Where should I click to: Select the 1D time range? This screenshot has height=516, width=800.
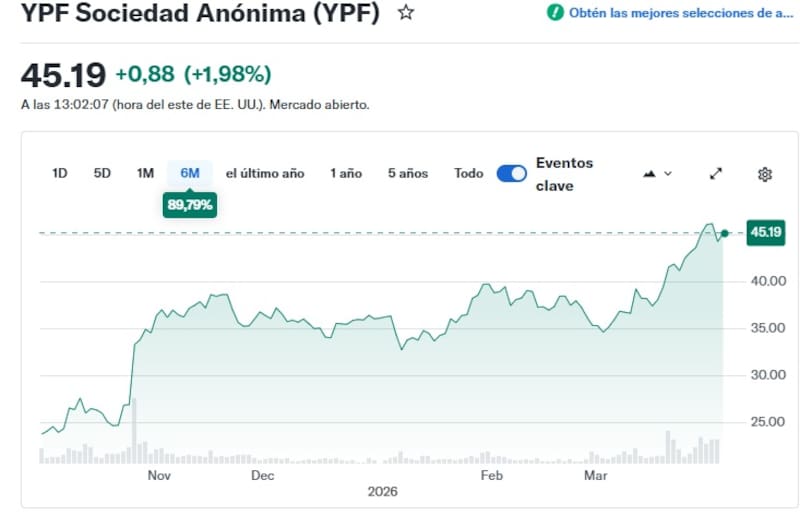tap(60, 173)
